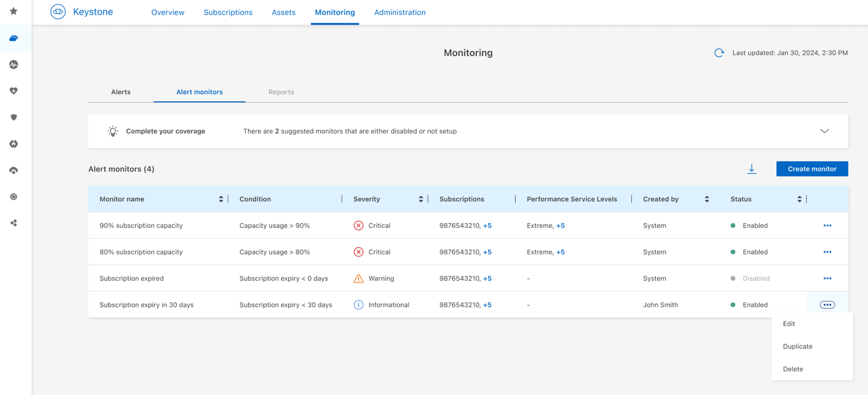The width and height of the screenshot is (868, 395).
Task: Click the download alert monitors icon
Action: tap(751, 169)
